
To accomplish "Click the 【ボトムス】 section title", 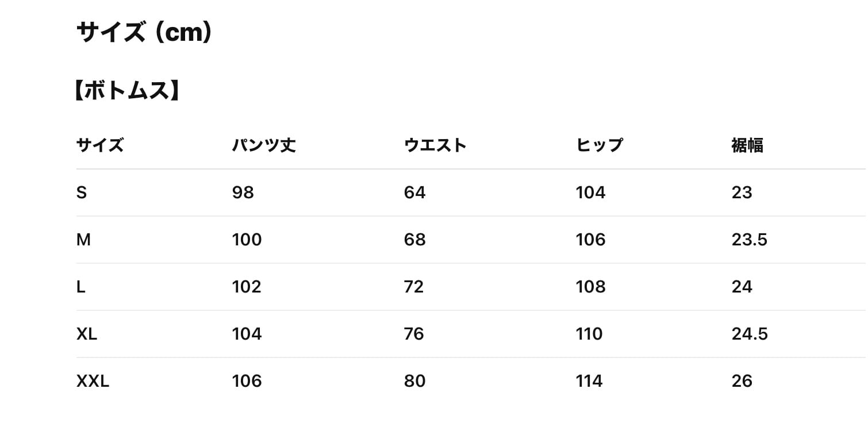I will coord(128,91).
